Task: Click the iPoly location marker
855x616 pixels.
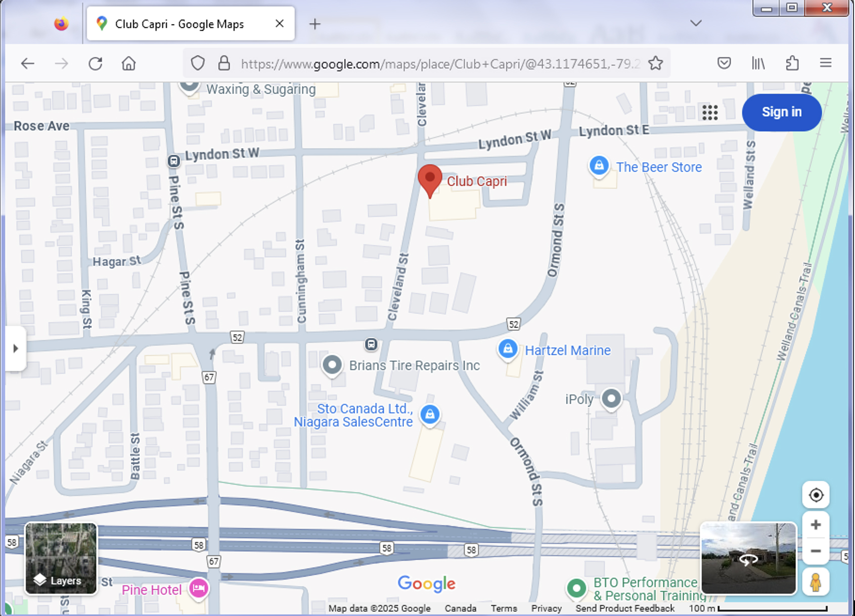Action: click(x=611, y=399)
